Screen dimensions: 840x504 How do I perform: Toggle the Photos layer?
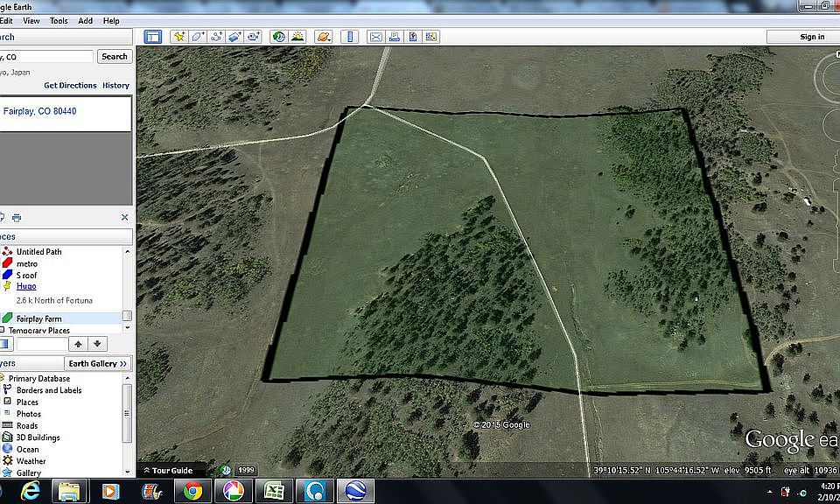point(28,414)
